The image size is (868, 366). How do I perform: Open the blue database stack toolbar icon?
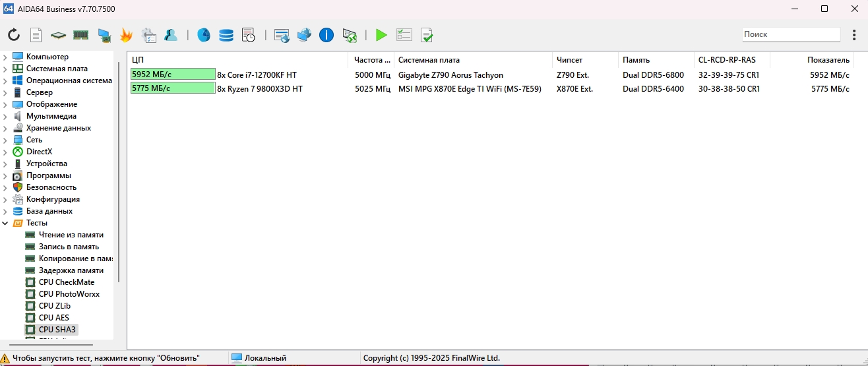tap(226, 35)
